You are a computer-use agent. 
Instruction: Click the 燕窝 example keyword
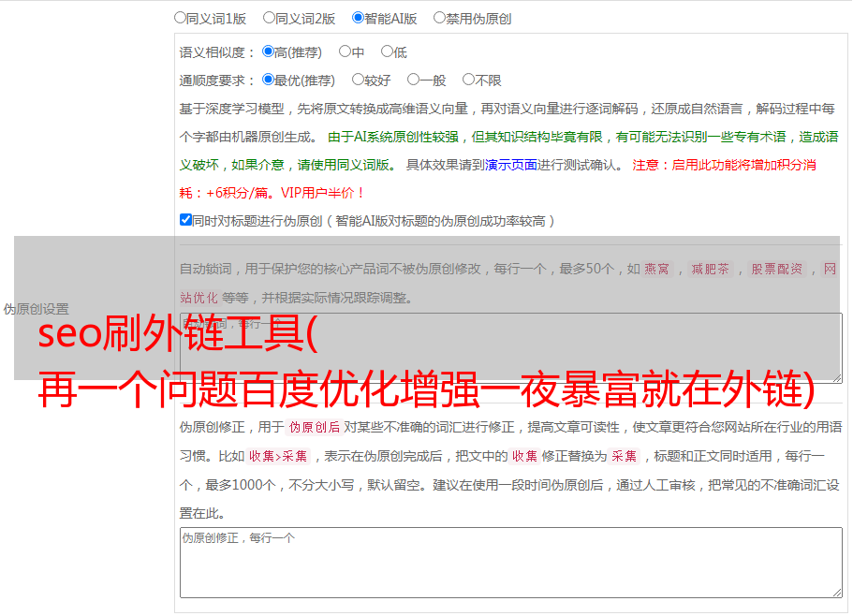click(656, 269)
